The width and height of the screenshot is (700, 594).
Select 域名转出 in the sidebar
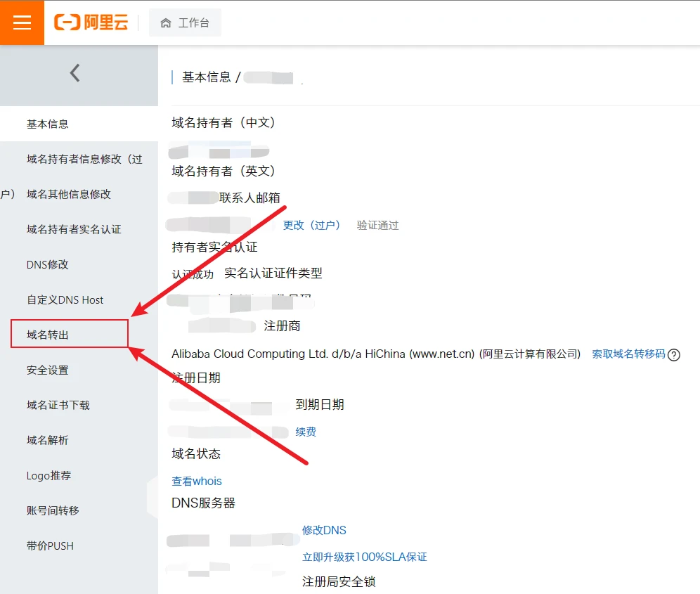coord(70,334)
